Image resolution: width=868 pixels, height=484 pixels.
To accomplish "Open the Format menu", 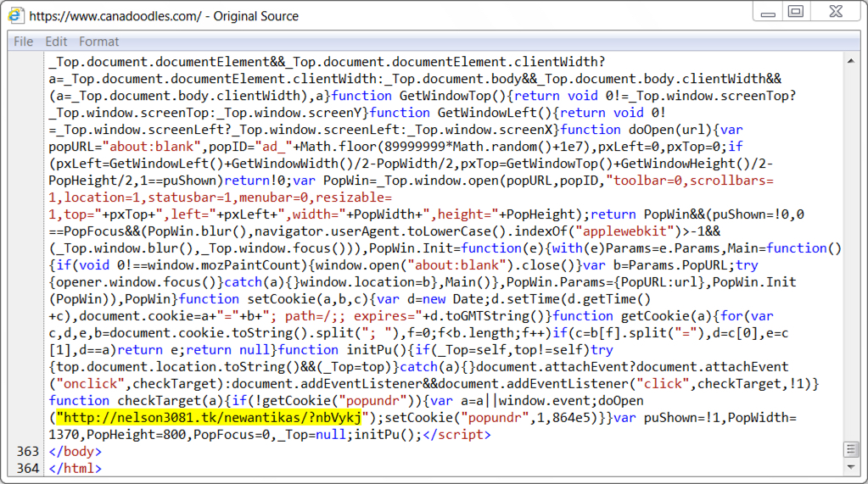I will tap(98, 42).
